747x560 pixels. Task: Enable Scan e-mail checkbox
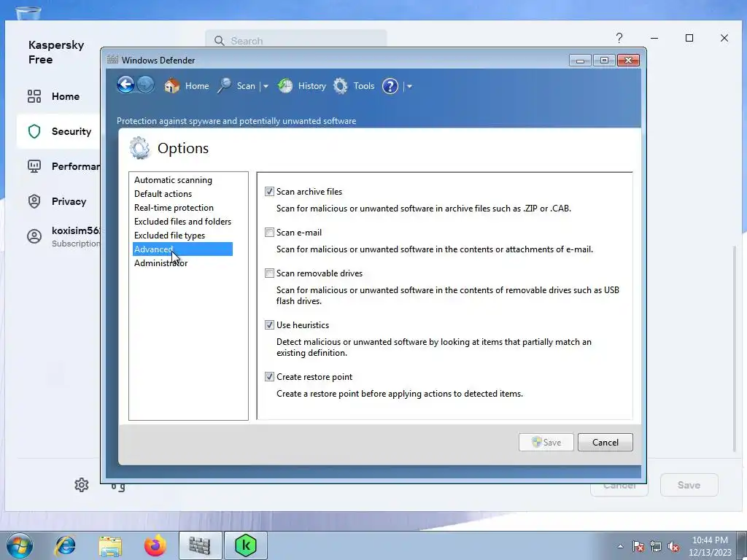pyautogui.click(x=270, y=233)
